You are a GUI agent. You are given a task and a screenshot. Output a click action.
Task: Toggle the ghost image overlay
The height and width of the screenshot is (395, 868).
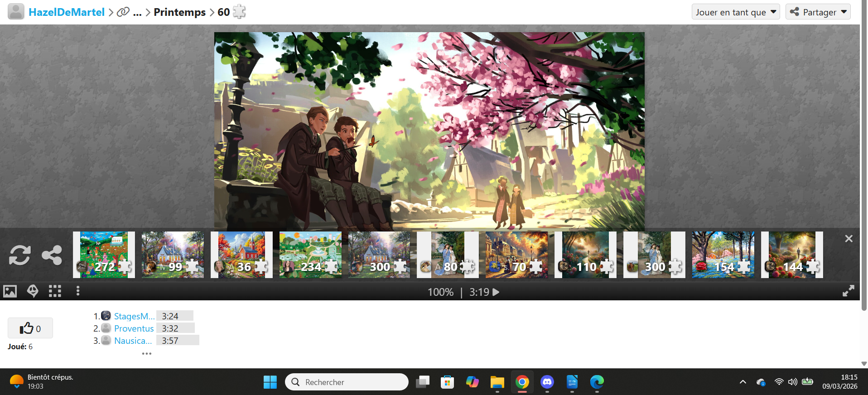(33, 291)
